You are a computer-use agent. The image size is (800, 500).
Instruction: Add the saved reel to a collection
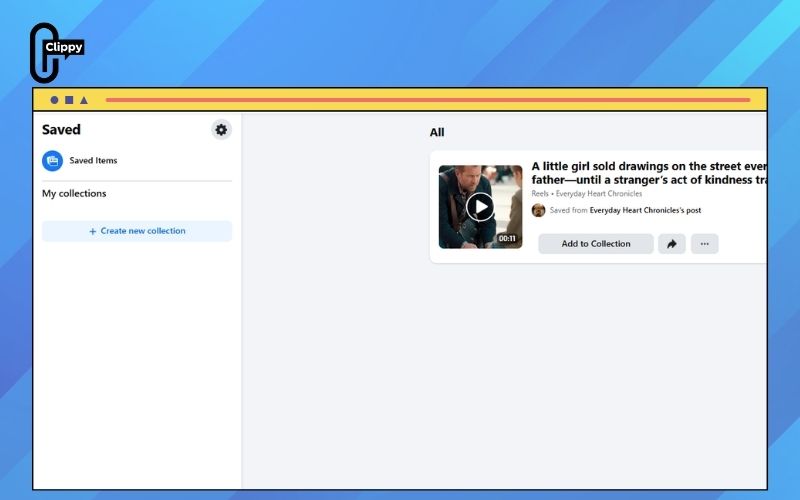(x=595, y=244)
